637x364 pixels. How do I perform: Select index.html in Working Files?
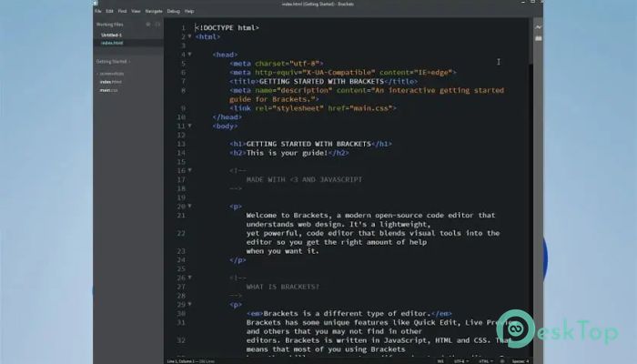112,43
